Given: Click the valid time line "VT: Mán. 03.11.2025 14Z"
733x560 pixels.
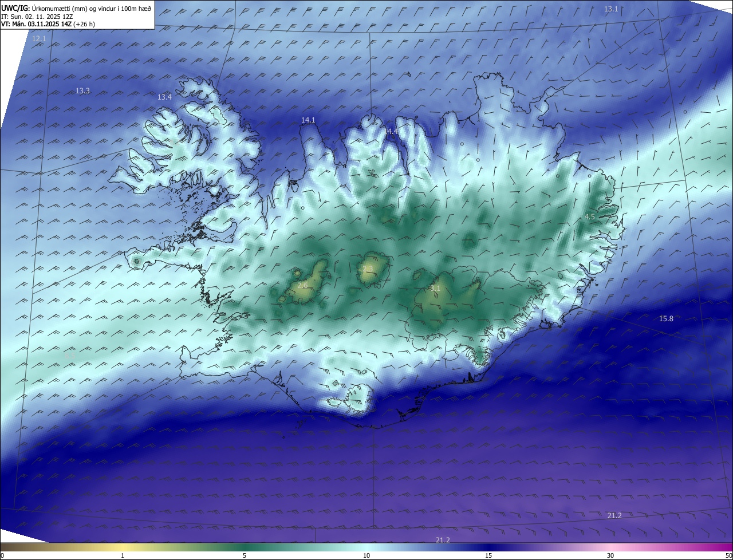Looking at the screenshot, I should [37, 24].
